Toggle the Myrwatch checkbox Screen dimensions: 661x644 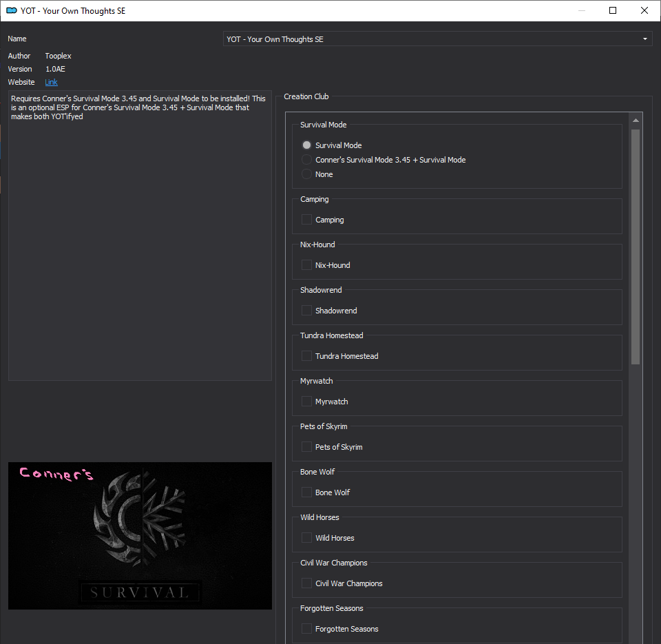tap(306, 402)
